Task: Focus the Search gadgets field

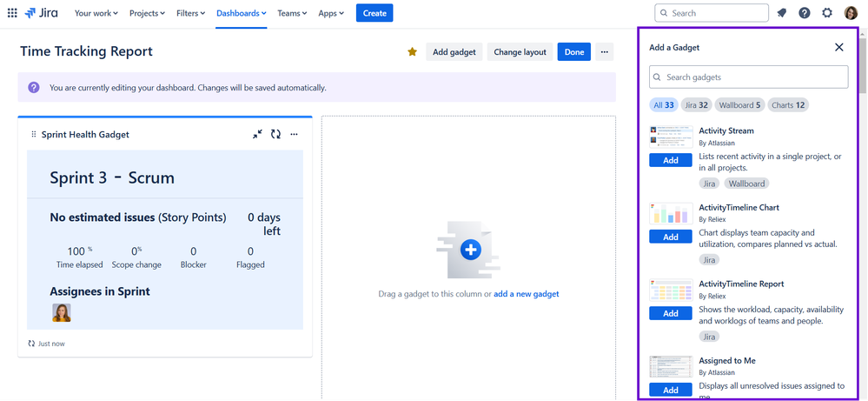Action: point(748,77)
